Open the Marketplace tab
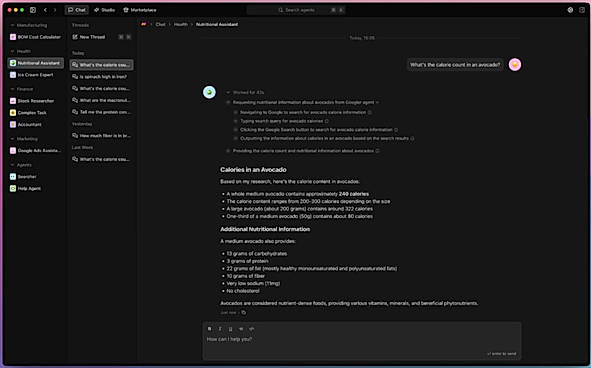Image resolution: width=591 pixels, height=368 pixels. (140, 10)
